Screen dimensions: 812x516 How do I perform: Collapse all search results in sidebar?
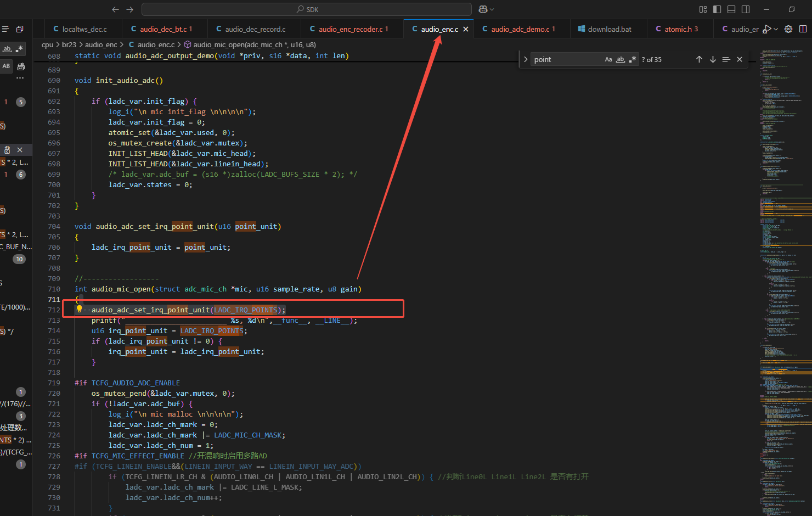pyautogui.click(x=20, y=29)
